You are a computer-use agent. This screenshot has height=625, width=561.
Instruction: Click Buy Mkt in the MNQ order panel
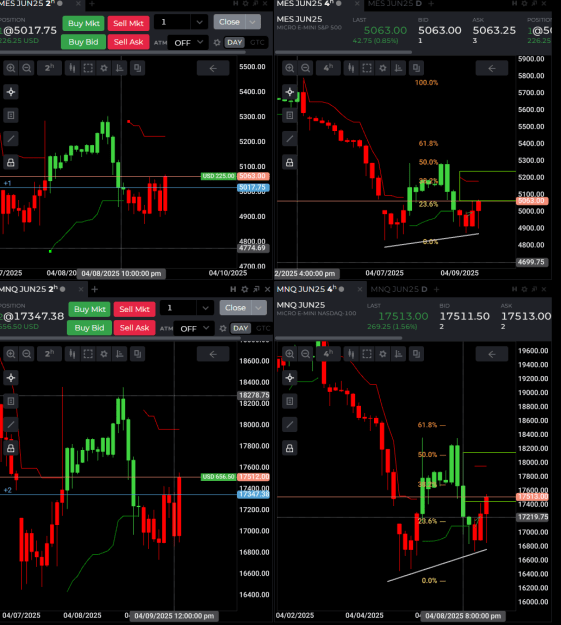click(89, 309)
